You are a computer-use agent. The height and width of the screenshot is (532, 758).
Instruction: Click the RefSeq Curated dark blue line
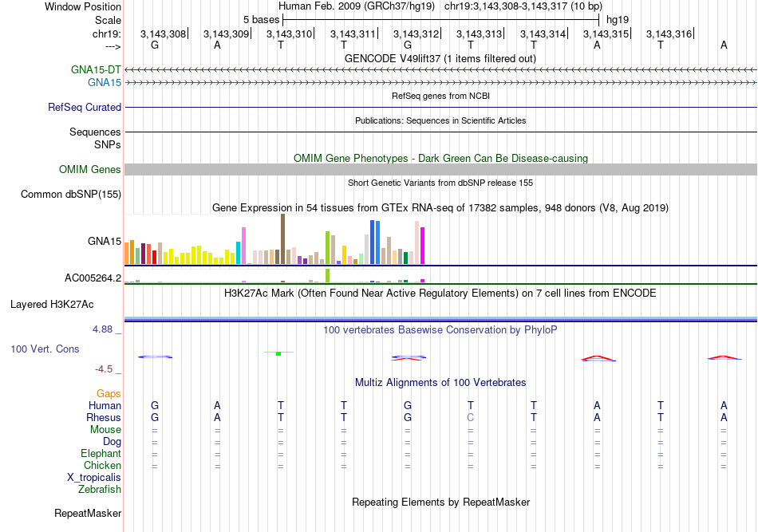point(440,107)
